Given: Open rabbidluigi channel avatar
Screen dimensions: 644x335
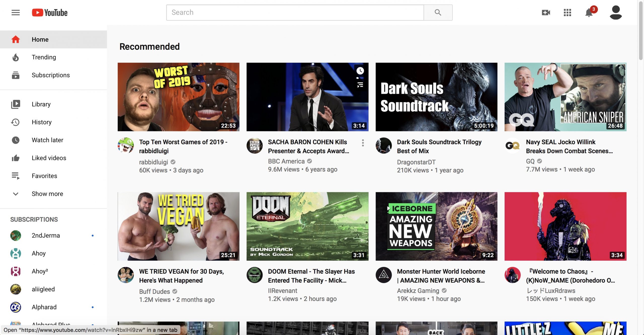Looking at the screenshot, I should (126, 145).
